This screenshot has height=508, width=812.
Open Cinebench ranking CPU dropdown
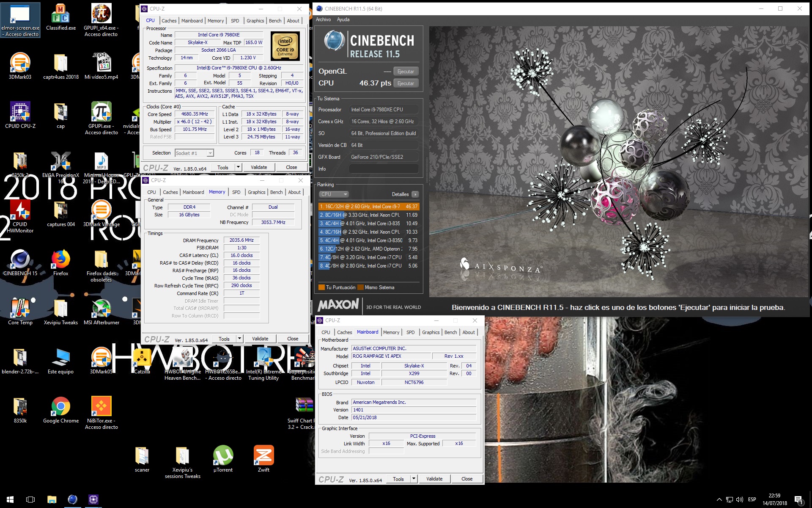click(x=334, y=194)
